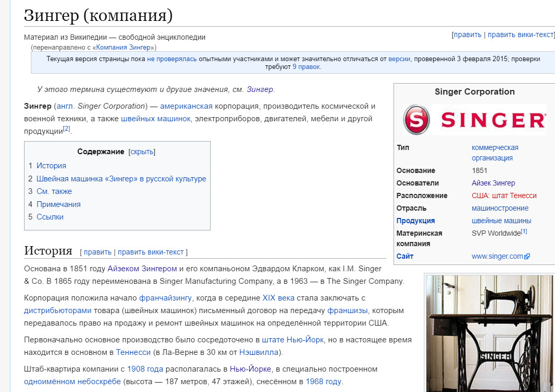
Task: Click the 'История' section heading
Action: [48, 250]
